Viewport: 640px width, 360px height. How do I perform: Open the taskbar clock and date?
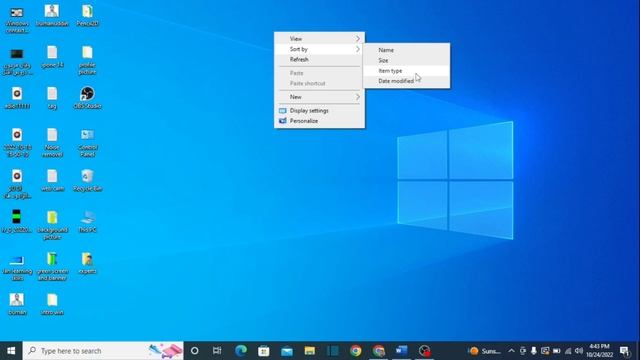(x=600, y=351)
